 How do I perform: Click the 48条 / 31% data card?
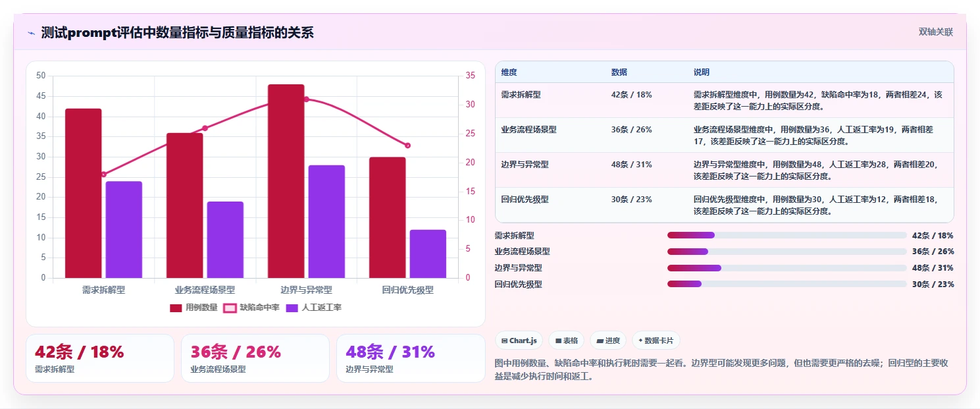click(x=411, y=358)
